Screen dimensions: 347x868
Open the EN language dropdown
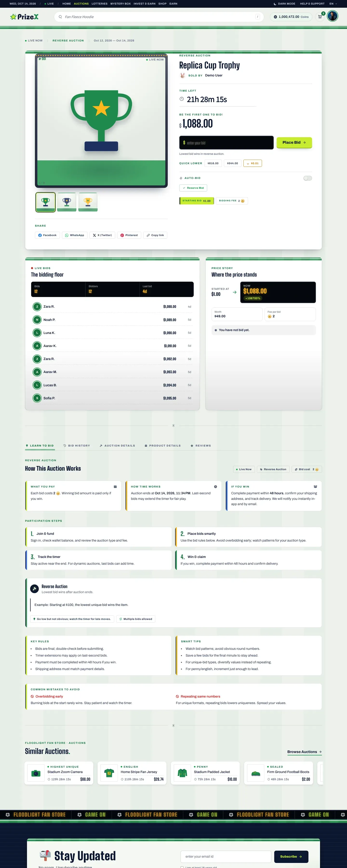coord(333,4)
